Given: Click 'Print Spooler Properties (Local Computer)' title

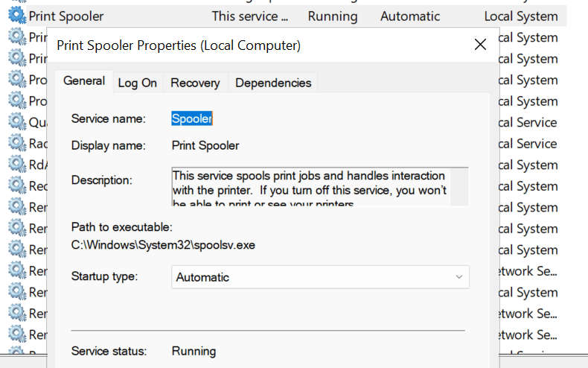Looking at the screenshot, I should (179, 45).
